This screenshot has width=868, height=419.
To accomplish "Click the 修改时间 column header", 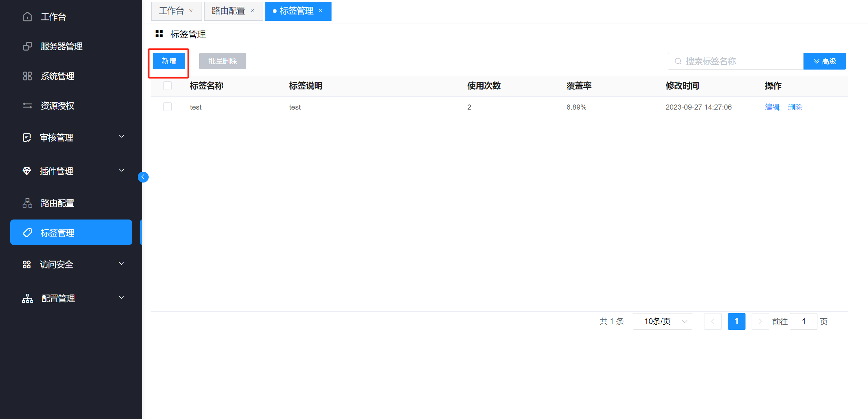I will pos(682,85).
